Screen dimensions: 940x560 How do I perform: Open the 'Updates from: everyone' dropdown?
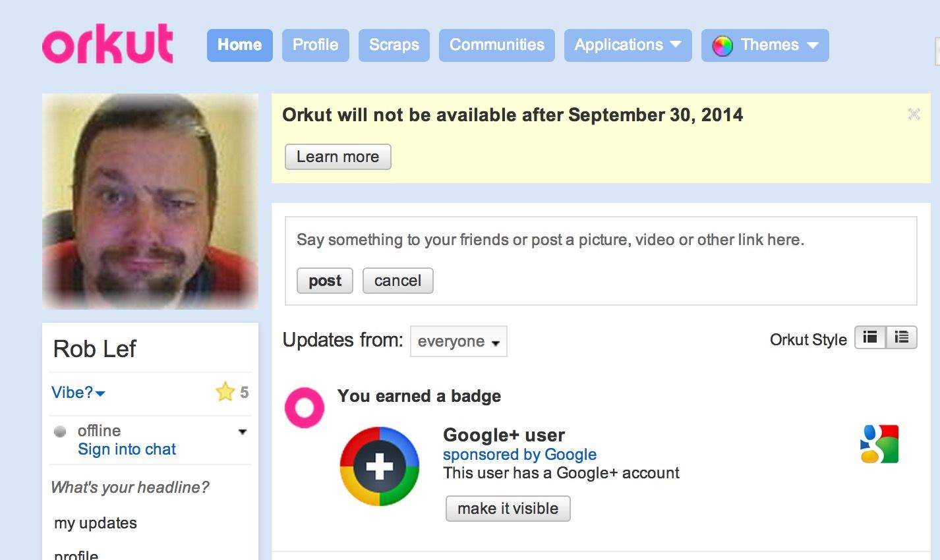(x=459, y=341)
